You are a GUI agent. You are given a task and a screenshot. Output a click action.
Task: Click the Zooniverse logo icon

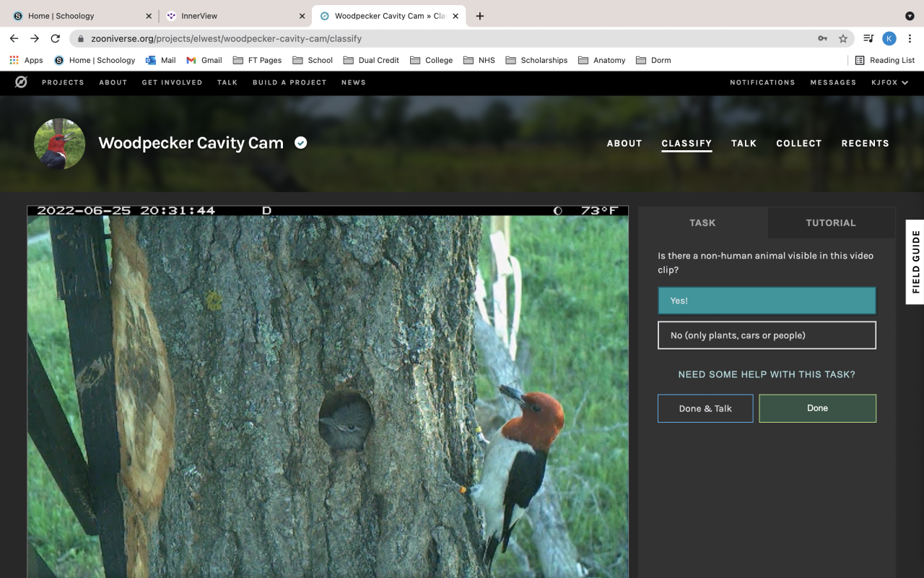coord(21,82)
